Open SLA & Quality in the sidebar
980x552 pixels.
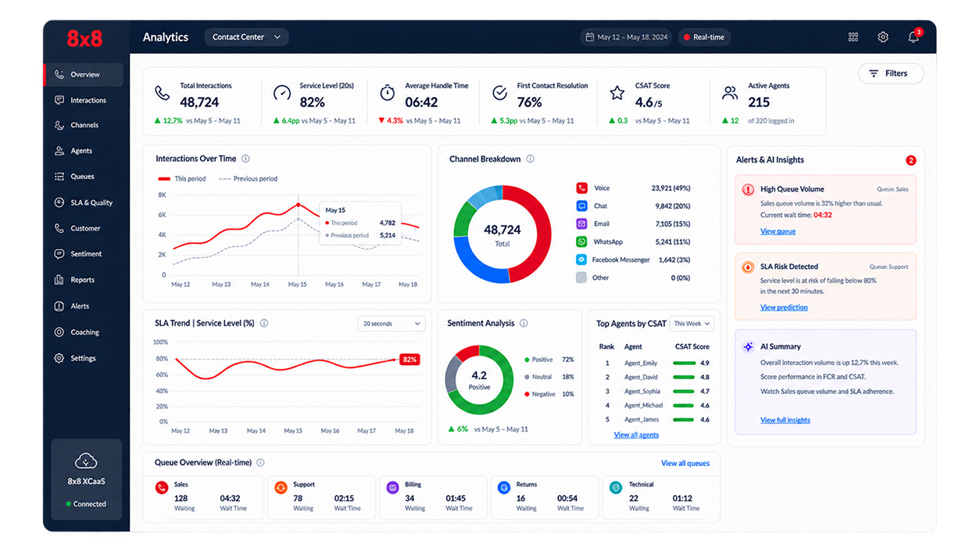pos(84,203)
